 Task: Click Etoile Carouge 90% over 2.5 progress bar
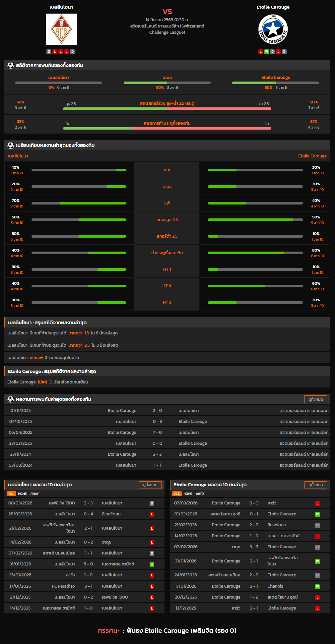(x=255, y=220)
